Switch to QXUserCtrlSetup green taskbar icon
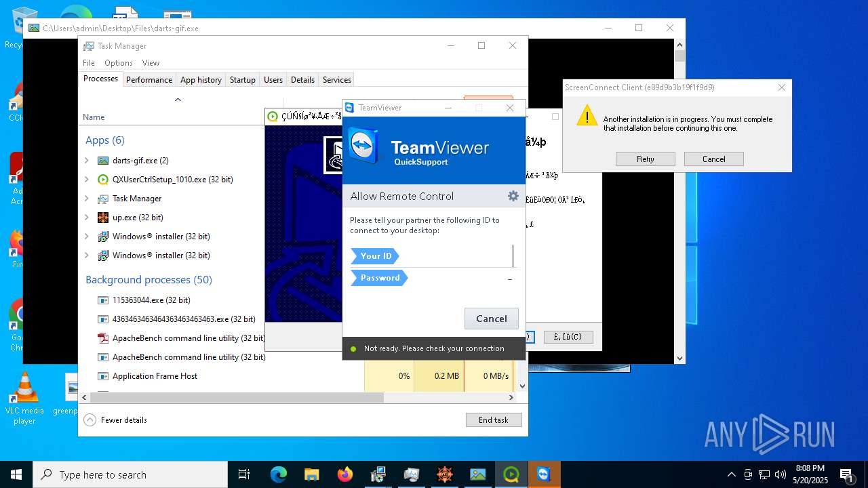 [511, 474]
